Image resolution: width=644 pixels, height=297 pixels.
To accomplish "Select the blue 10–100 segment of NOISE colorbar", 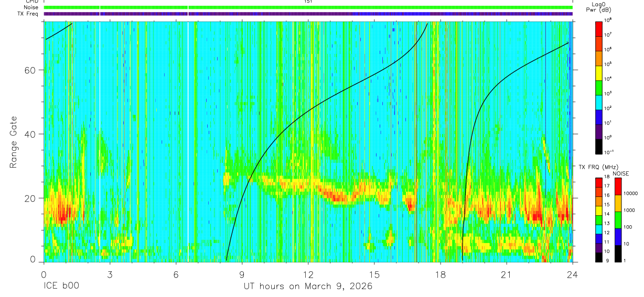I will (x=618, y=236).
